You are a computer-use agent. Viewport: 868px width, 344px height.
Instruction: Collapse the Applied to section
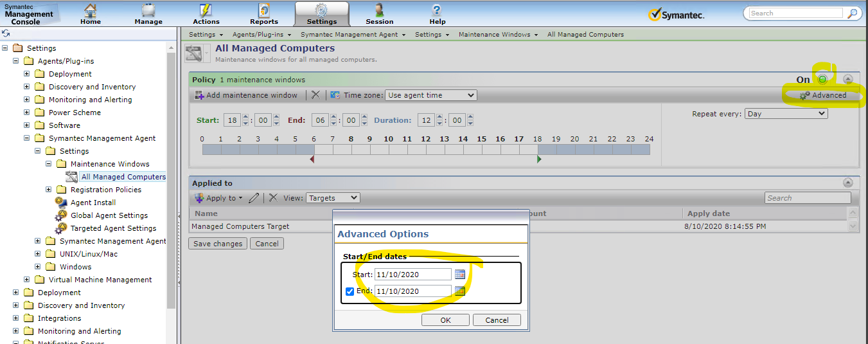pyautogui.click(x=847, y=183)
